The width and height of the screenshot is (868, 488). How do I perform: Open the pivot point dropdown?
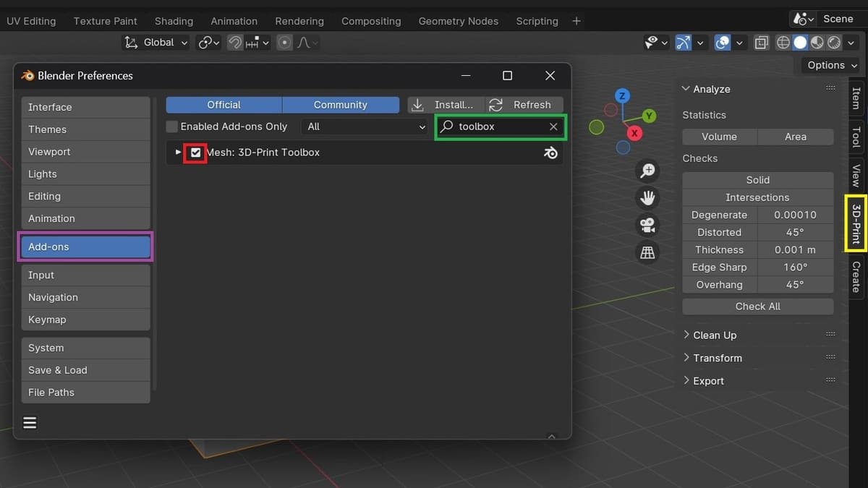[x=208, y=43]
